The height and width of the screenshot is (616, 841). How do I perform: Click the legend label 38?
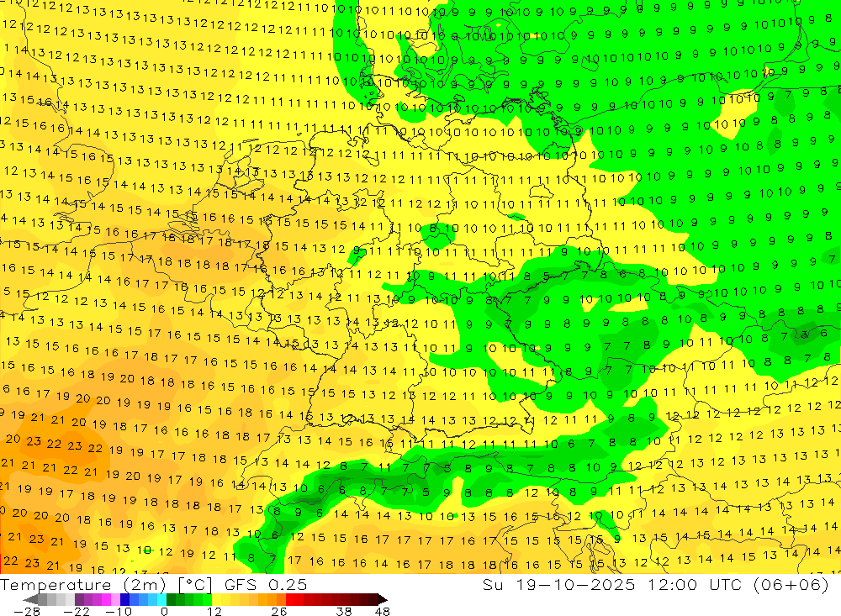click(x=344, y=612)
